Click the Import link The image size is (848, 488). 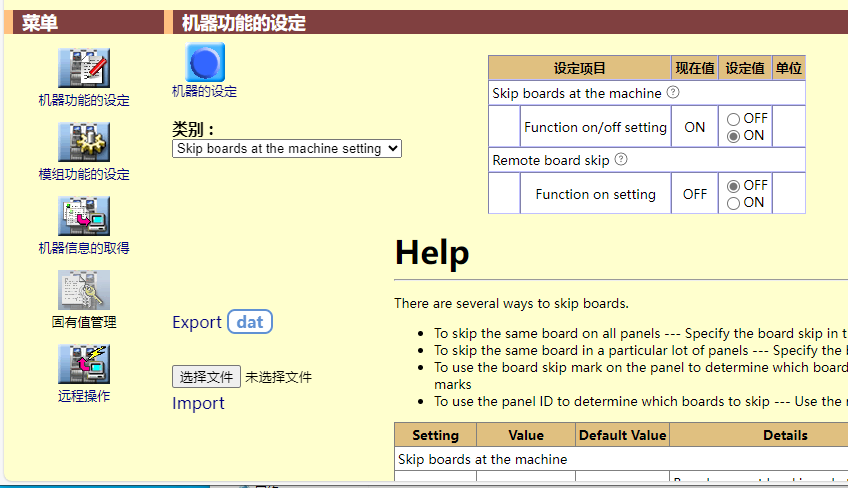198,403
